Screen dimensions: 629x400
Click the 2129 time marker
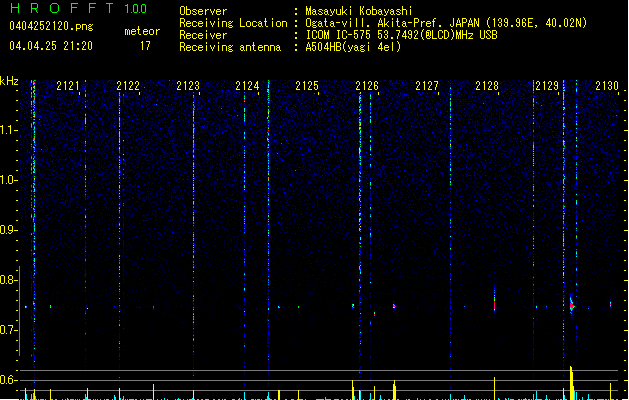(x=547, y=86)
